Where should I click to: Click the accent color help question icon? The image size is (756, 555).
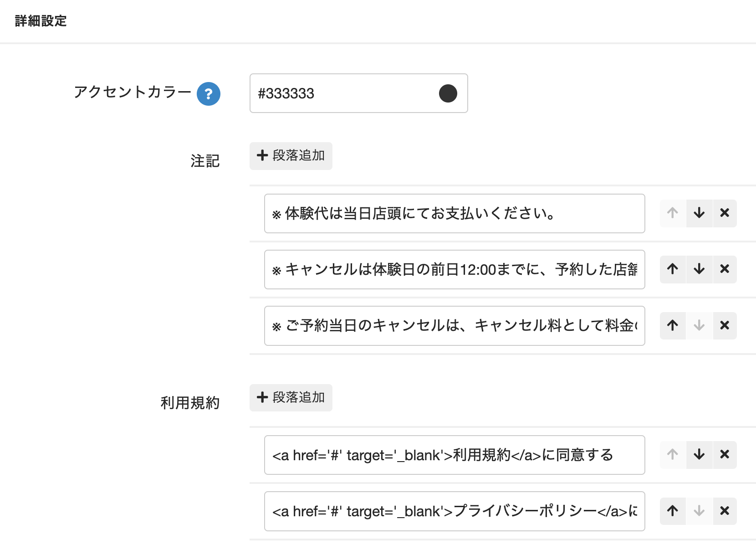[209, 94]
